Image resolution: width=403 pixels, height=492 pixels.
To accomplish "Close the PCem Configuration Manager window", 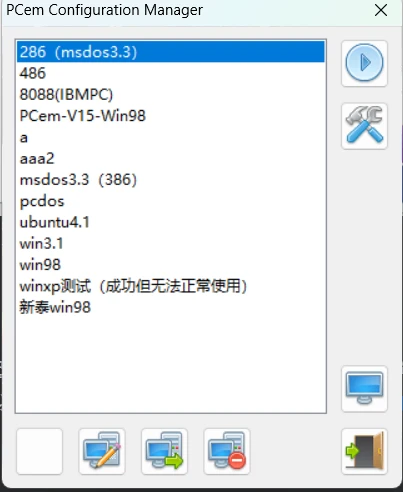I will coord(381,10).
